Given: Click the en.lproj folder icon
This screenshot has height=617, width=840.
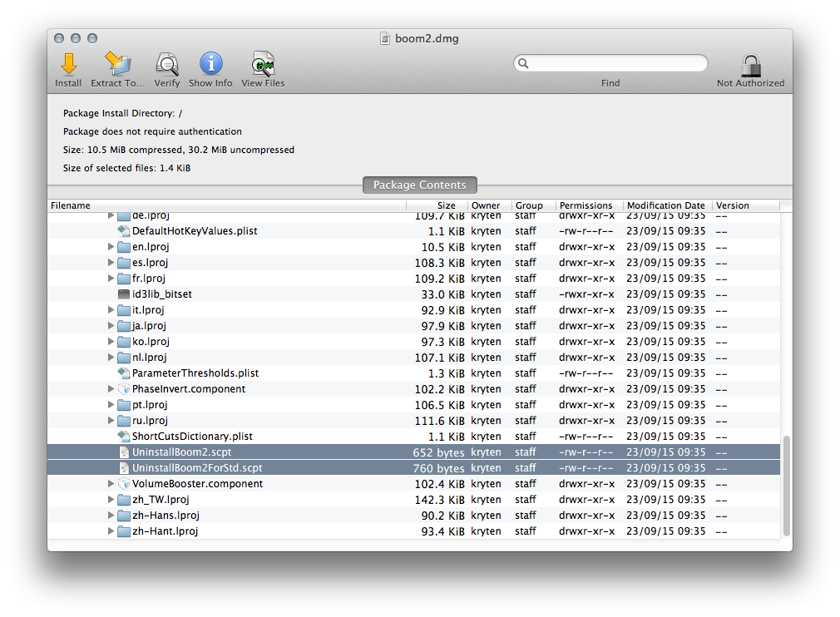Looking at the screenshot, I should 124,247.
